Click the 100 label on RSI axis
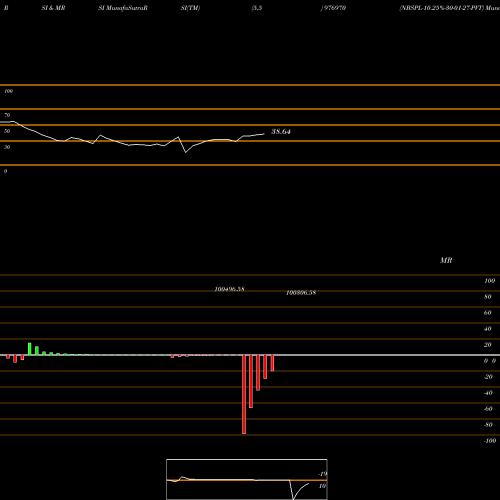The width and height of the screenshot is (500, 500). coord(8,91)
